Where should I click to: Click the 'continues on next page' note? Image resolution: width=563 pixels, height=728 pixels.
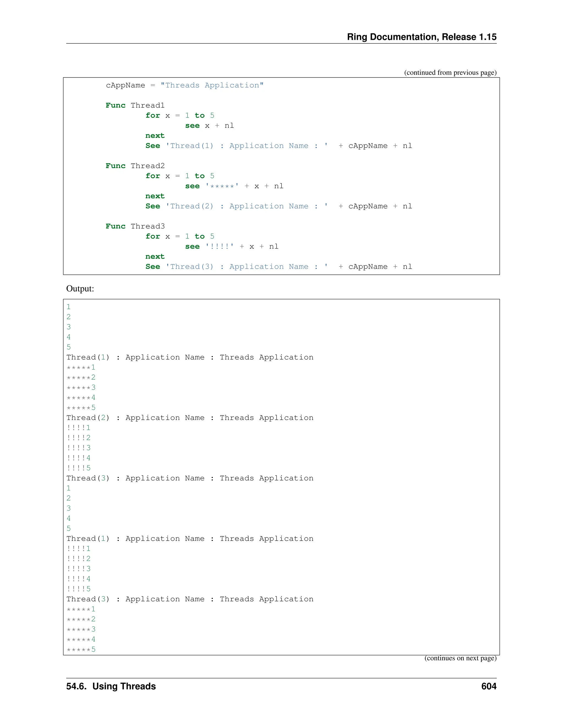click(x=460, y=658)
